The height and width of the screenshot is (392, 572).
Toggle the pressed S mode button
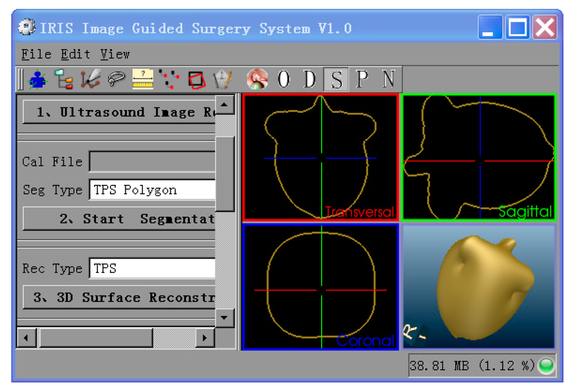coord(336,80)
